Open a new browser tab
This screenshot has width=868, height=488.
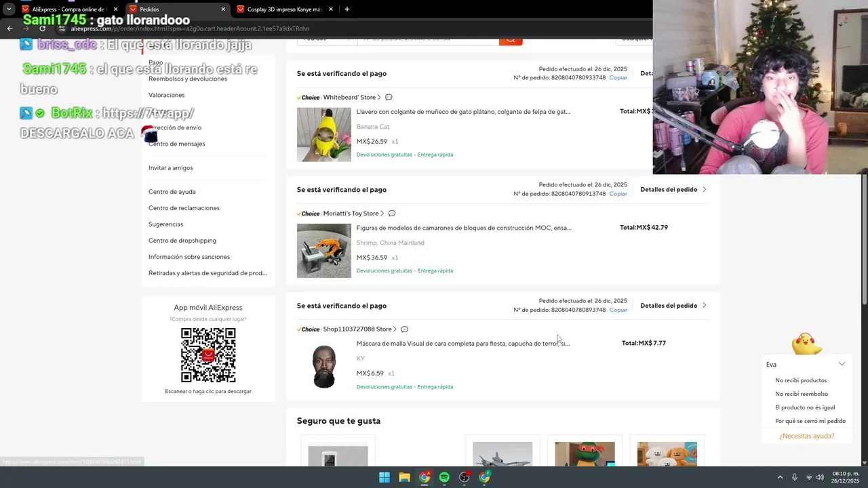pyautogui.click(x=347, y=9)
